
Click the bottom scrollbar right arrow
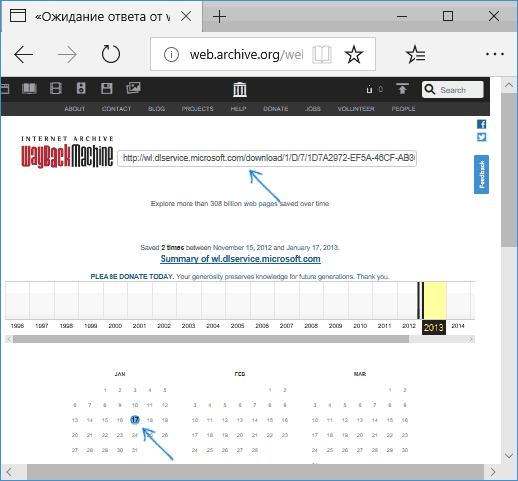point(493,472)
